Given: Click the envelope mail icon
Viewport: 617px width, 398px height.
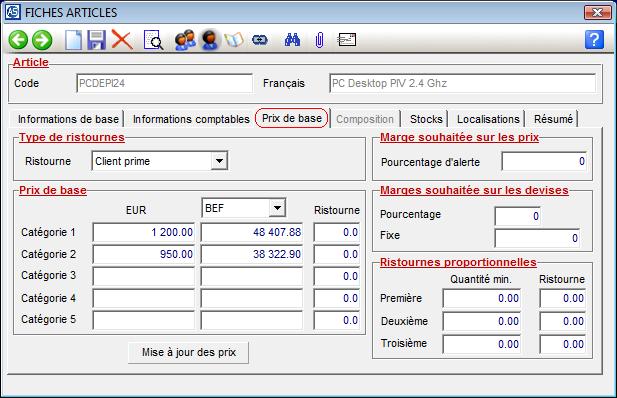Looking at the screenshot, I should pyautogui.click(x=347, y=40).
